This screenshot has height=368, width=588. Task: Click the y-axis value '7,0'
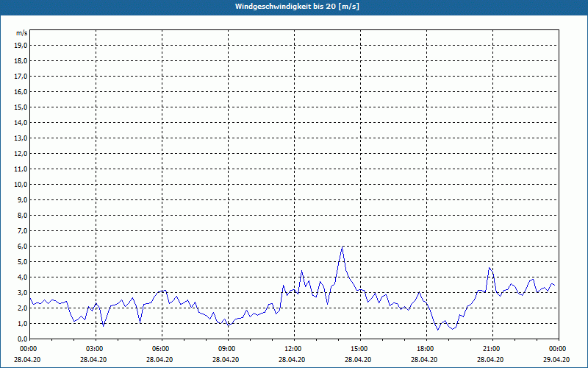[22, 231]
